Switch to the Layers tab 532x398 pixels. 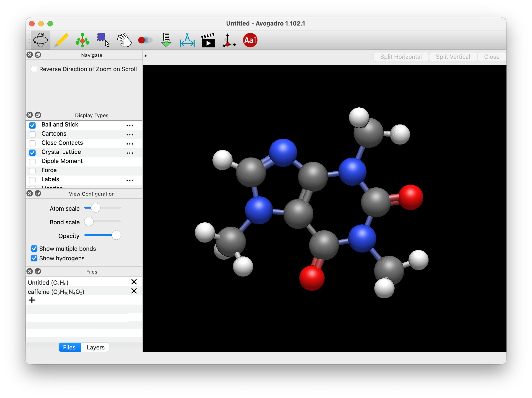[x=95, y=347]
